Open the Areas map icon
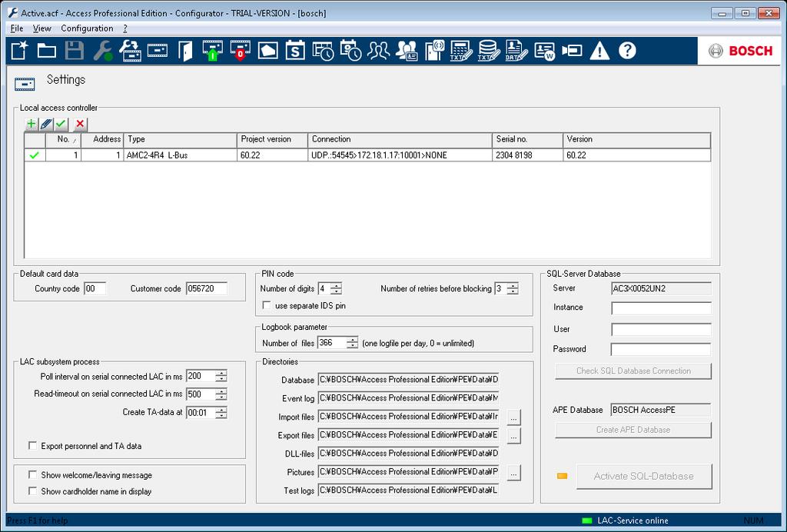The height and width of the screenshot is (532, 787). click(268, 51)
